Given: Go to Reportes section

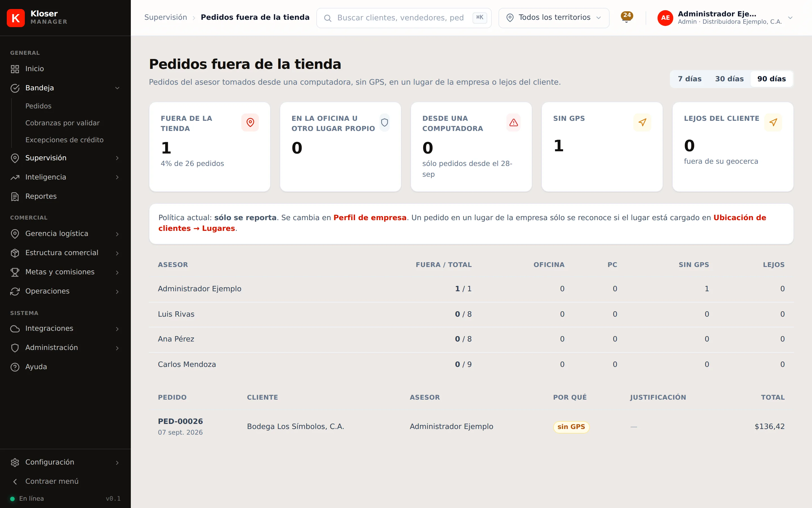Looking at the screenshot, I should 65,196.
